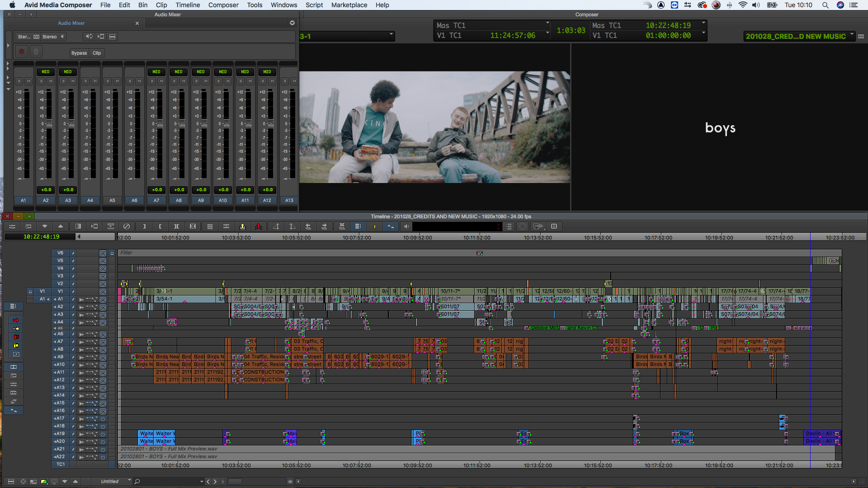The width and height of the screenshot is (868, 488).
Task: Toggle the A1 strip Mute button
Action: click(28, 81)
